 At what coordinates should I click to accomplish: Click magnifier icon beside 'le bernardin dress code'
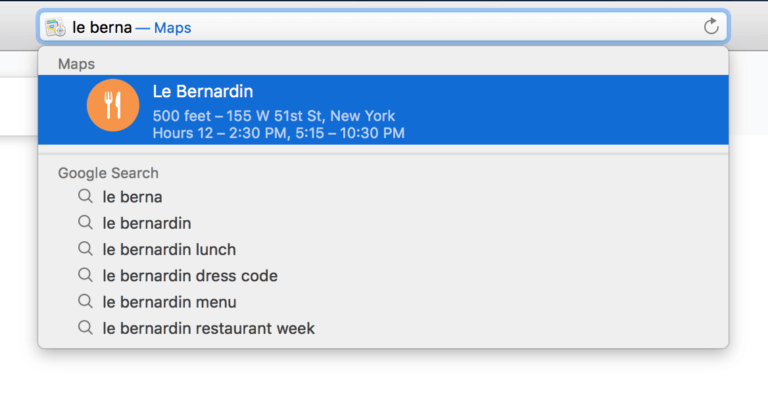coord(85,275)
